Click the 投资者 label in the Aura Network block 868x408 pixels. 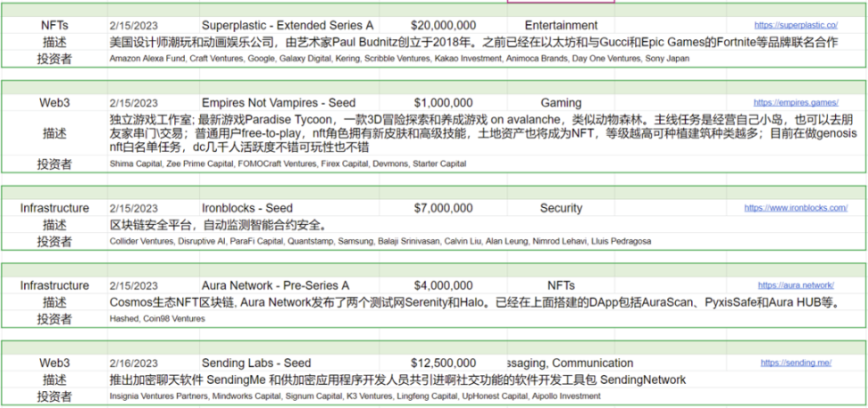click(54, 319)
